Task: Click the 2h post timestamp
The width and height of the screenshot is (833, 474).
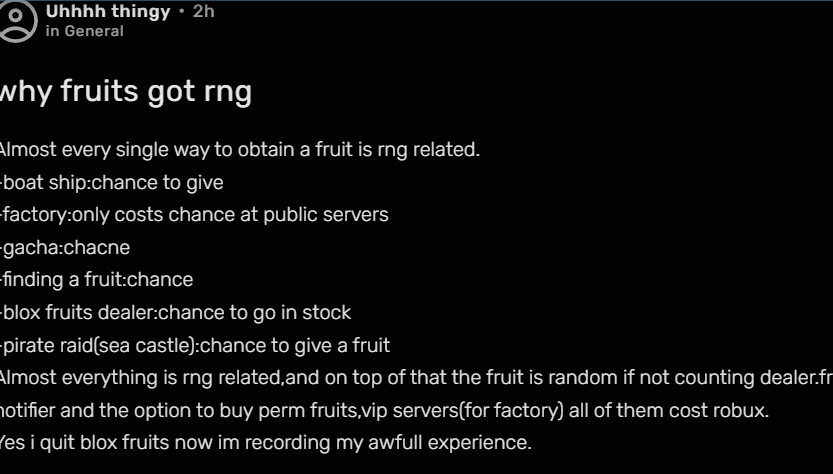Action: [203, 13]
